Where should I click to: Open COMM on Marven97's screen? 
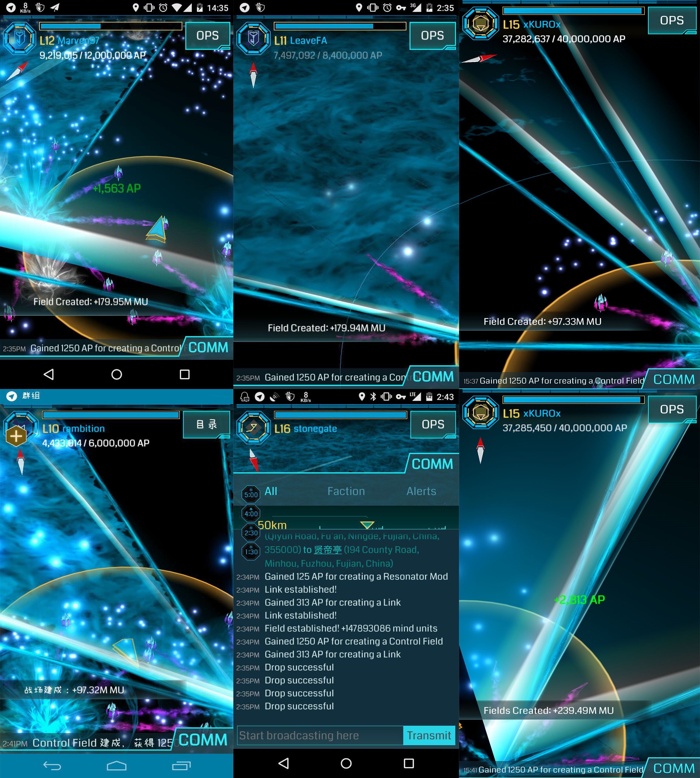[208, 347]
